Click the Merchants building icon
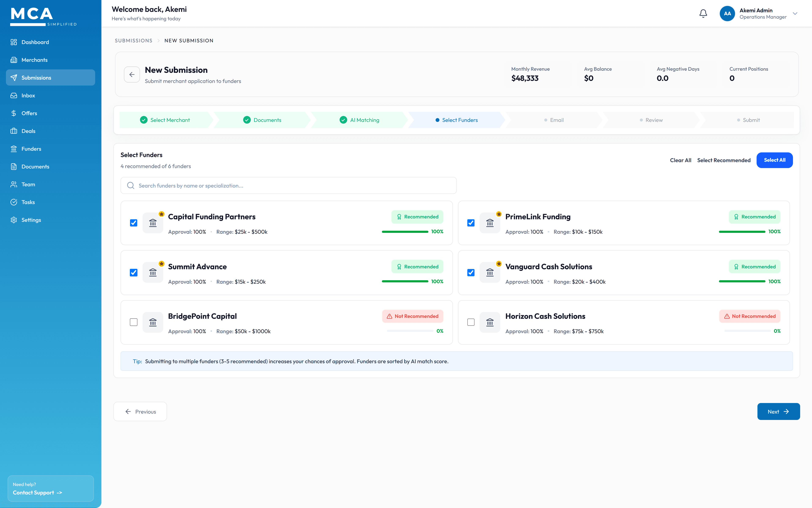The image size is (812, 508). 14,60
